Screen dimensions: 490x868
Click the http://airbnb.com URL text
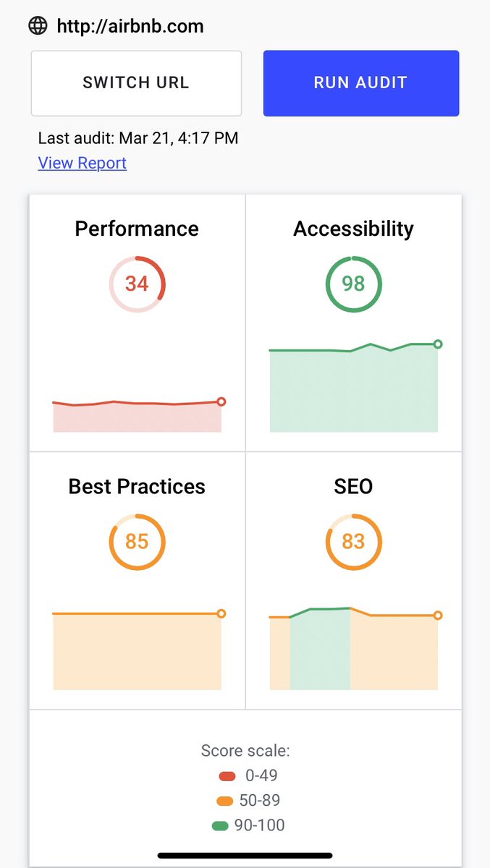(x=130, y=27)
